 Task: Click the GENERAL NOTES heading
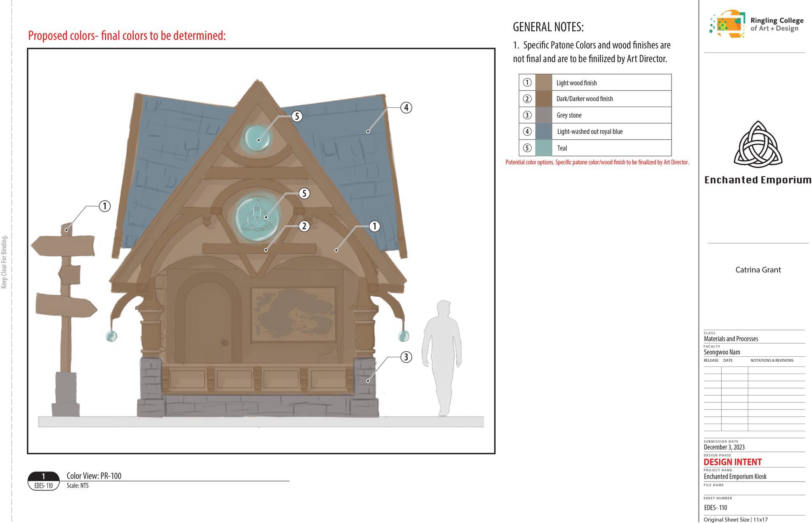548,27
